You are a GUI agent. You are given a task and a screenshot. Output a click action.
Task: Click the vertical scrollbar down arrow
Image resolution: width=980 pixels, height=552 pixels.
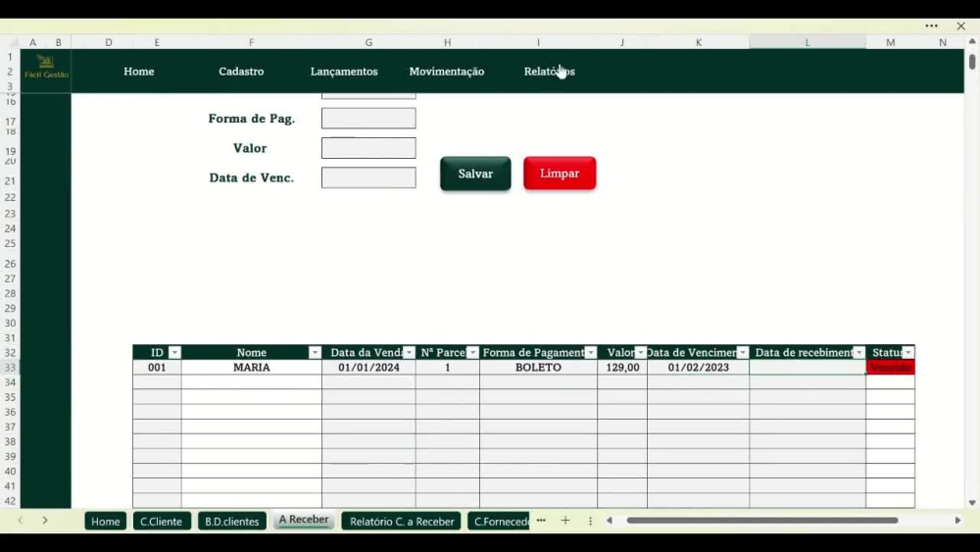(x=972, y=502)
